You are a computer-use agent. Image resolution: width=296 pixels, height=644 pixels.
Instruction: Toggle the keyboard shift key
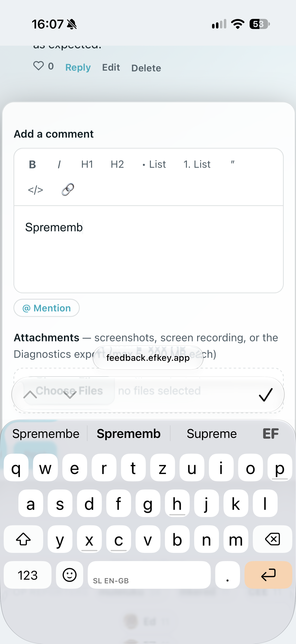point(23,539)
